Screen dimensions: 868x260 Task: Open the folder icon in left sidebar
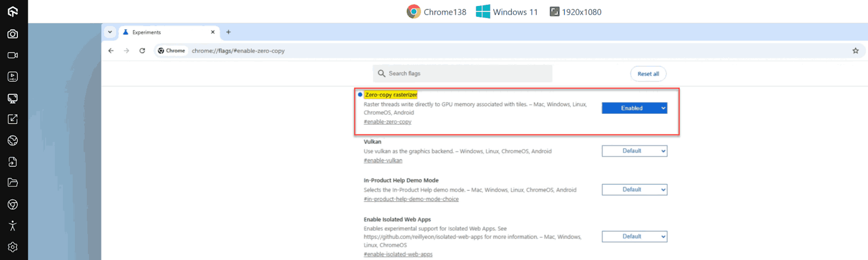pos(12,183)
